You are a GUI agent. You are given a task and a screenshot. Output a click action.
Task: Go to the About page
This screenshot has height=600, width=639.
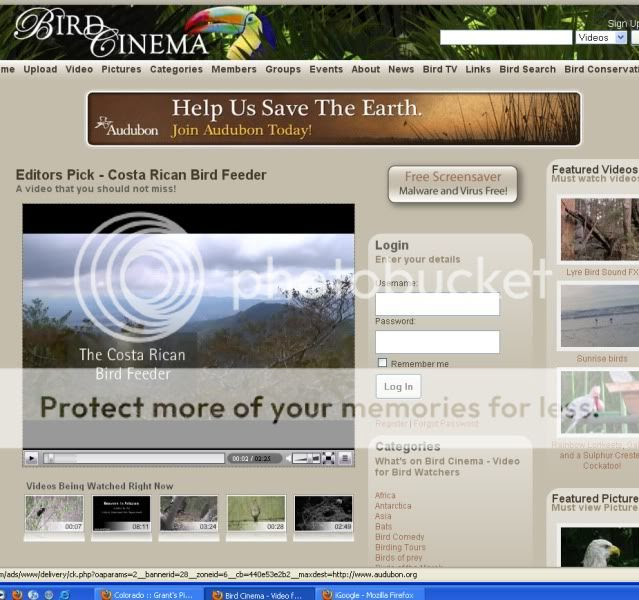pyautogui.click(x=366, y=69)
